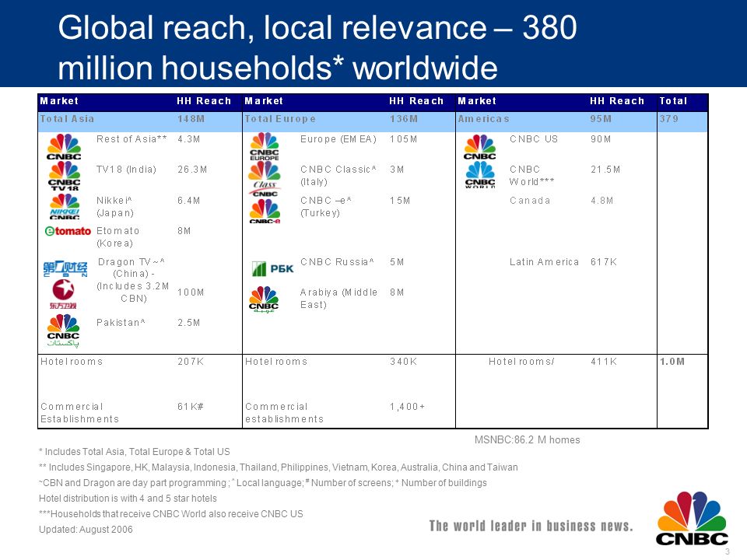Click the 'Arabiya (Middle East)' label
Image resolution: width=747 pixels, height=560 pixels.
click(x=338, y=299)
